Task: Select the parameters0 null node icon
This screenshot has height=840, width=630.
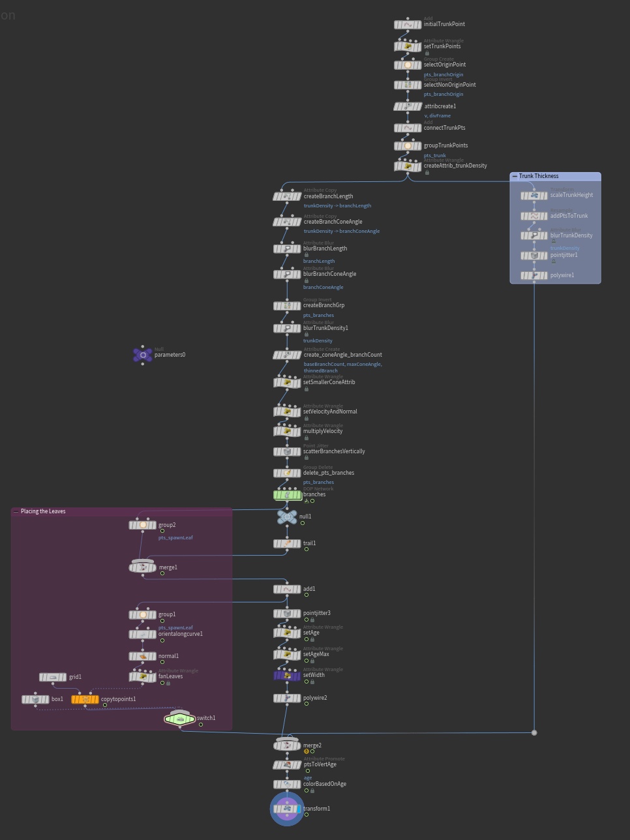Action: [143, 355]
